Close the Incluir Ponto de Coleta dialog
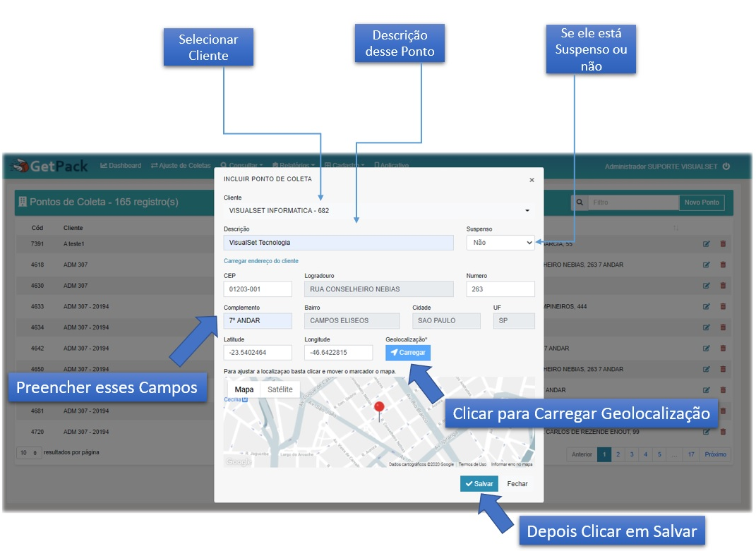Viewport: 756px width, 551px height. tap(532, 180)
